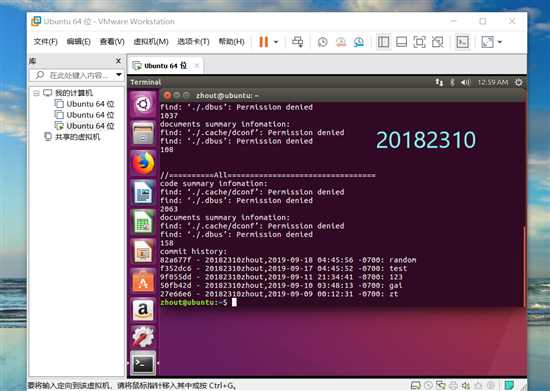Click commit line f352dc6 test
The image size is (550, 391).
pos(283,269)
